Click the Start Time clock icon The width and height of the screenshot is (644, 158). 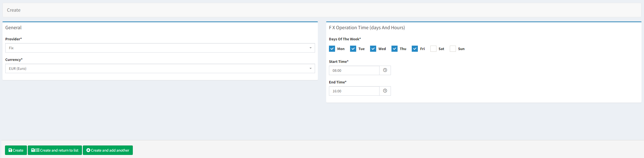point(385,70)
